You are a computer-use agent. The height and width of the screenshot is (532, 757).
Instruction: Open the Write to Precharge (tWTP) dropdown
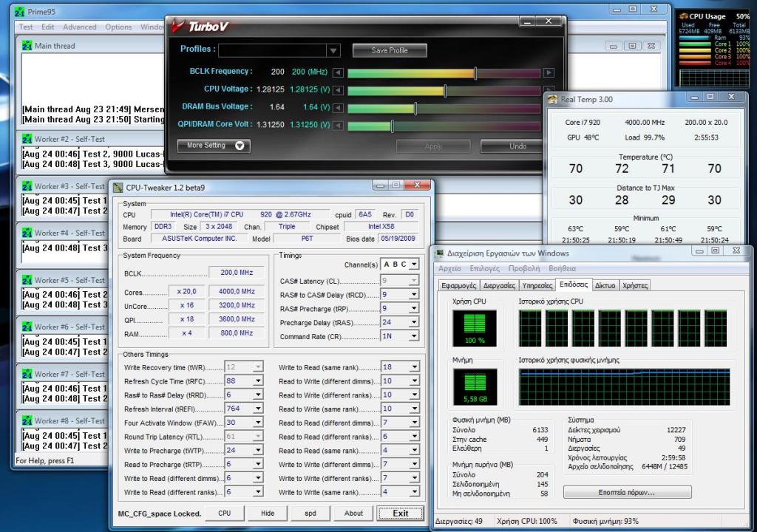[x=258, y=450]
